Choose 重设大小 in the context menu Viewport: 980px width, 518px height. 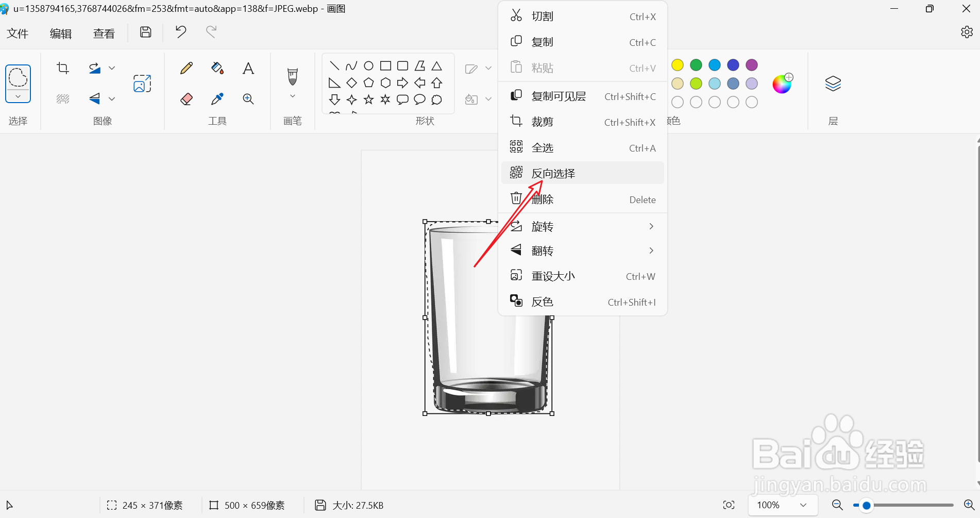(582, 276)
